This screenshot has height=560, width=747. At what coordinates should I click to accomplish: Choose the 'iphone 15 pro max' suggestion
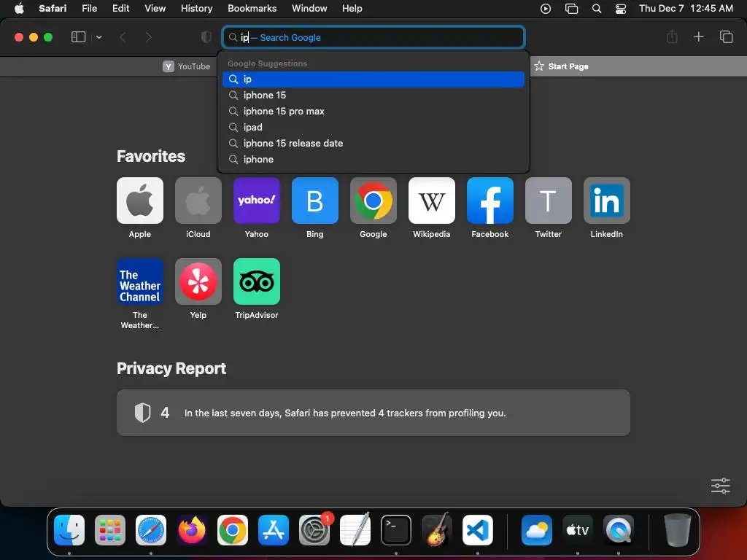[x=373, y=111]
